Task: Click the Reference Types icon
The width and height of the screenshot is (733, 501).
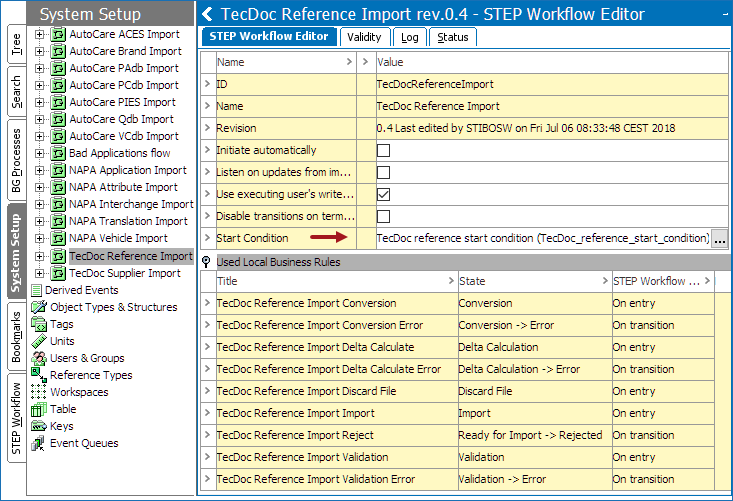Action: (39, 375)
